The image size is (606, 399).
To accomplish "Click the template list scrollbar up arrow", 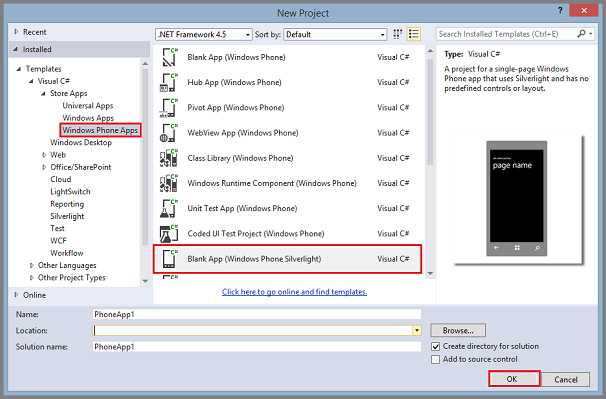I will pos(430,51).
